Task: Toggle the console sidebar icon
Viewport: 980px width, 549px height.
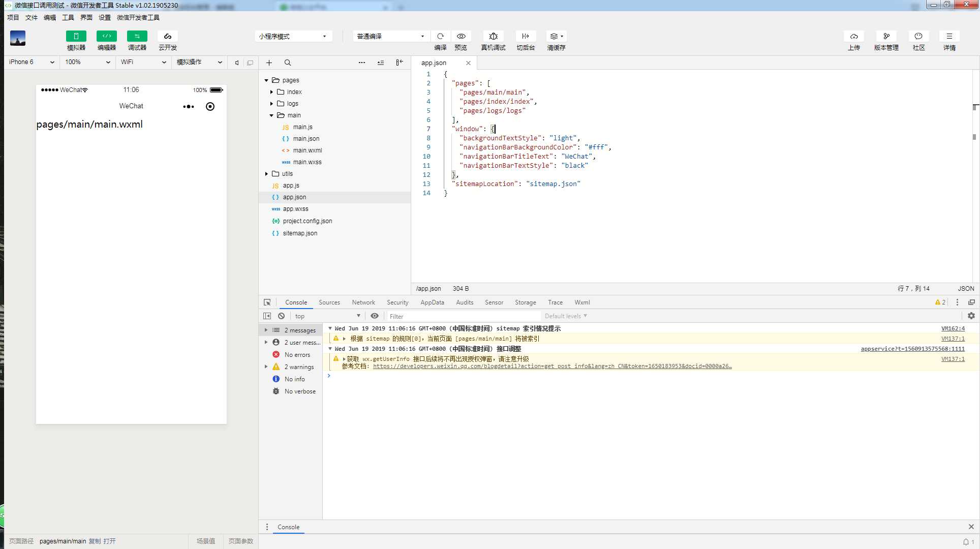Action: (x=267, y=316)
